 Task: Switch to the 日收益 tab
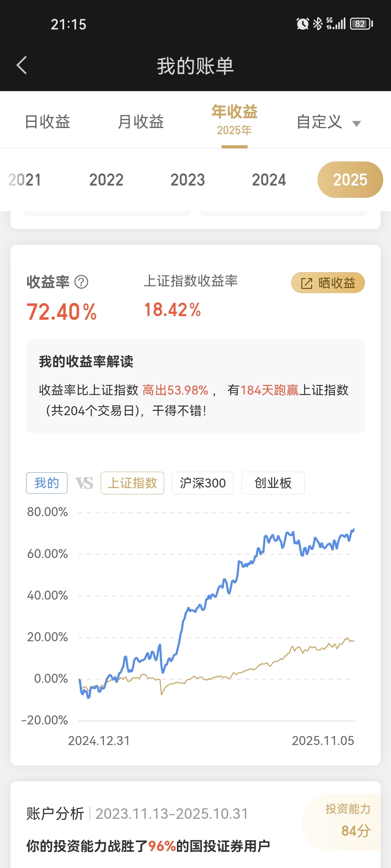(47, 122)
